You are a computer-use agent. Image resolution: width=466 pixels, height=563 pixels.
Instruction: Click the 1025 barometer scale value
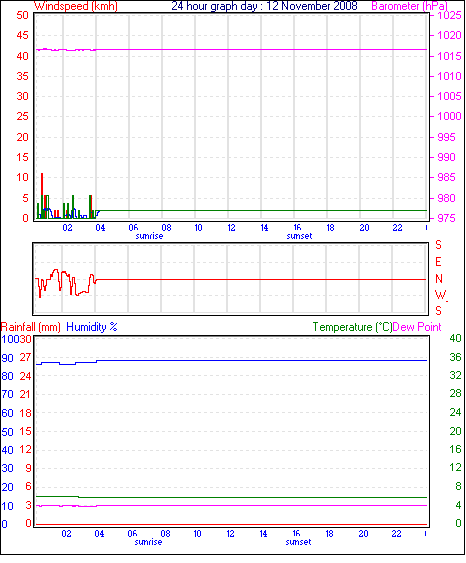[449, 15]
